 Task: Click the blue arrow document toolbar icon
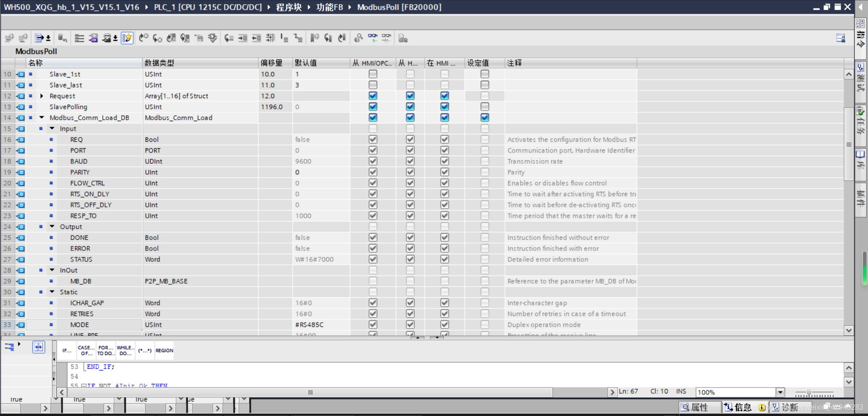[x=39, y=38]
